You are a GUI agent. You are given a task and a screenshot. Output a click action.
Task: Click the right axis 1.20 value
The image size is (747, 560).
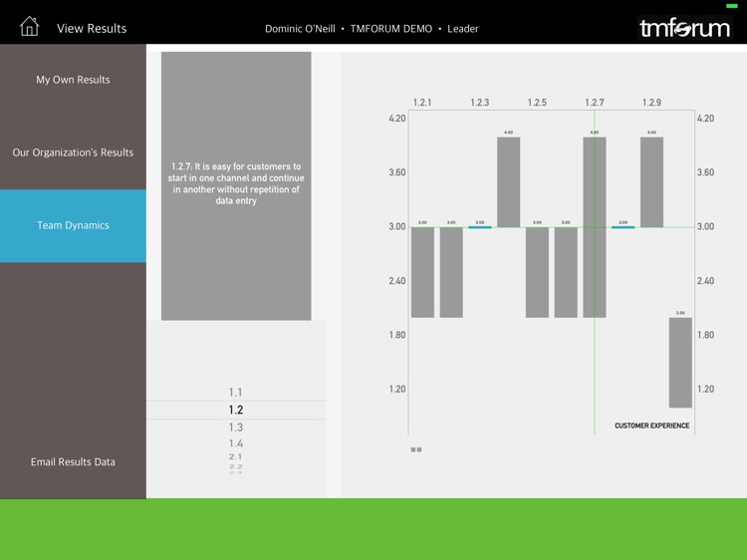click(x=705, y=389)
